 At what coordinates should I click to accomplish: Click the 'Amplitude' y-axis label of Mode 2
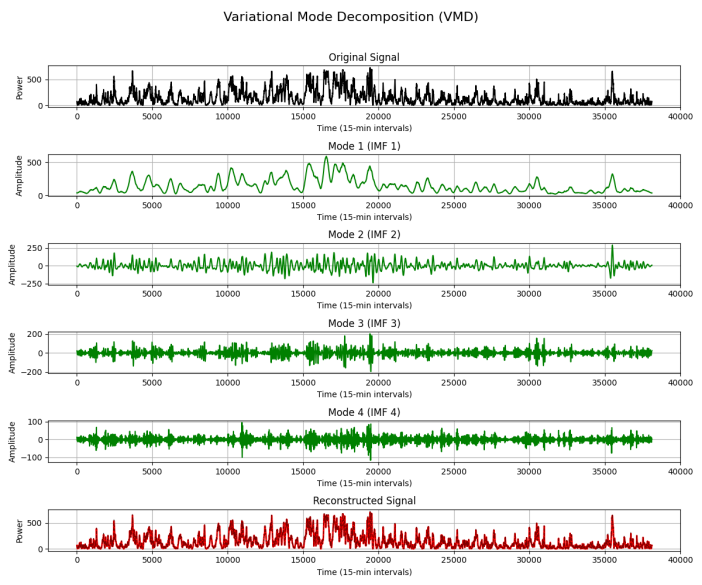(12, 265)
